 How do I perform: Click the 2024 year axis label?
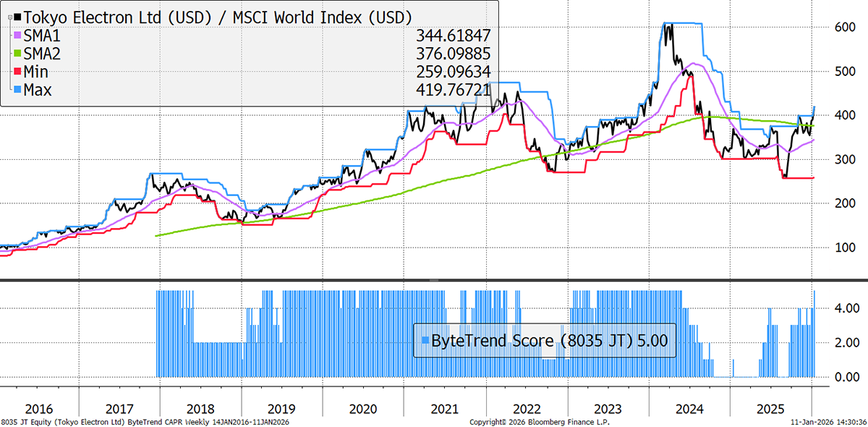(691, 408)
